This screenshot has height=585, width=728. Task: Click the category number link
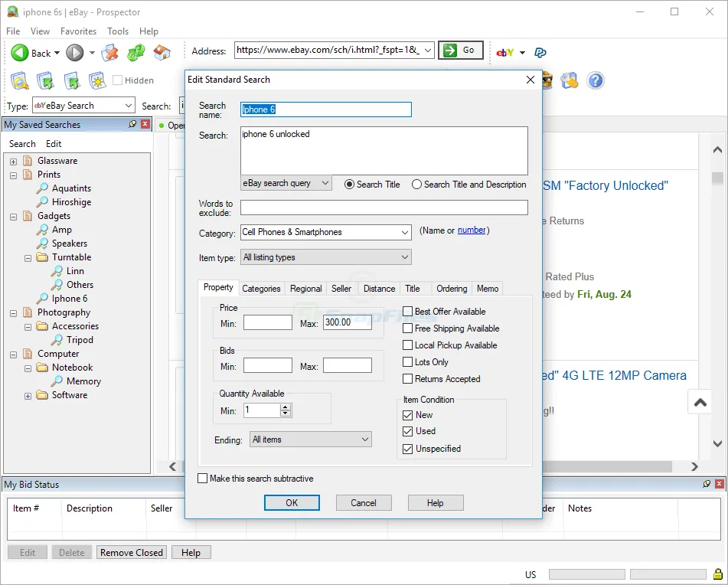tap(472, 230)
